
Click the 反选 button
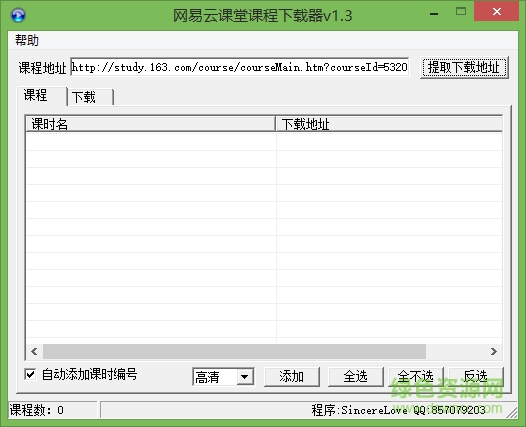(476, 377)
